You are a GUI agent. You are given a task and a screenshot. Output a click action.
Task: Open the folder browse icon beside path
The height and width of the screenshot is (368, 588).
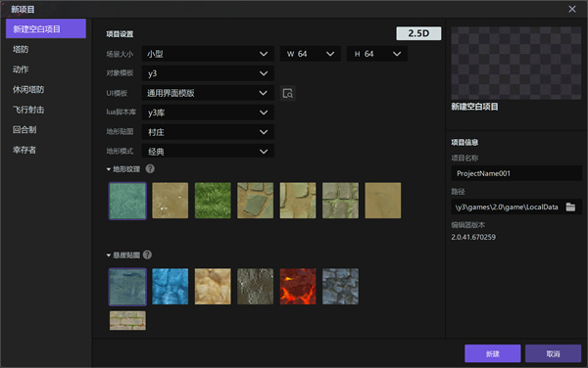click(x=570, y=207)
